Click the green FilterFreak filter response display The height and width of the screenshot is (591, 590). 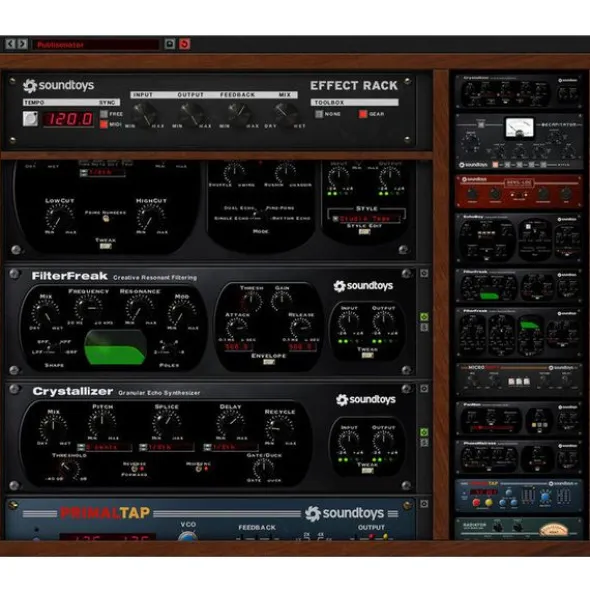click(x=116, y=348)
